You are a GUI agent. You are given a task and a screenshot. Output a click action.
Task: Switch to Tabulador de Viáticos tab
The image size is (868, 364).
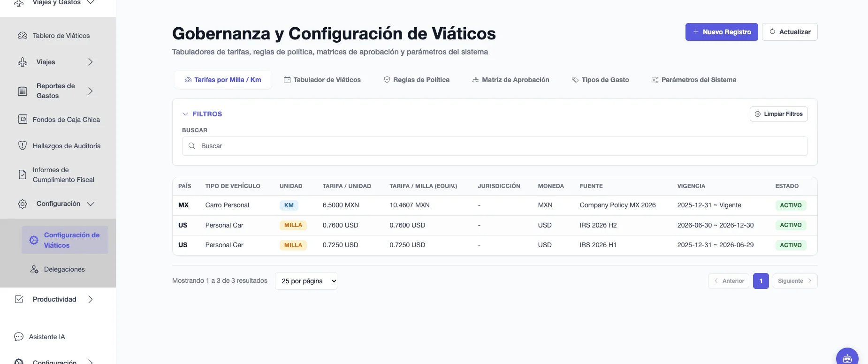[322, 80]
